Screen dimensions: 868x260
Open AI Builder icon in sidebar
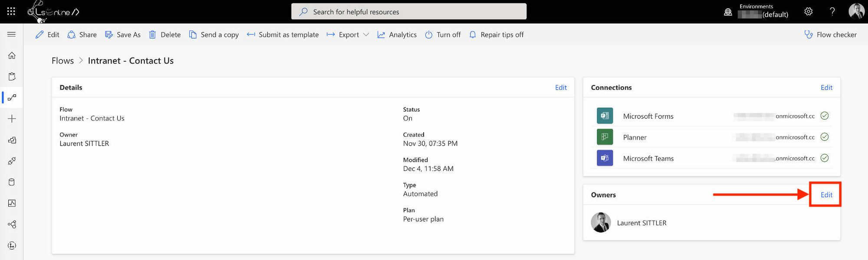pyautogui.click(x=12, y=224)
